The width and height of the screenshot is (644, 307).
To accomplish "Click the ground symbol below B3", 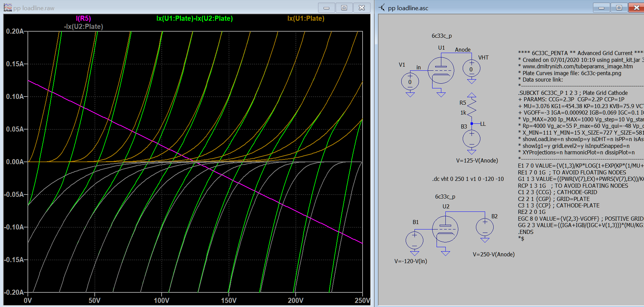I will tap(472, 152).
